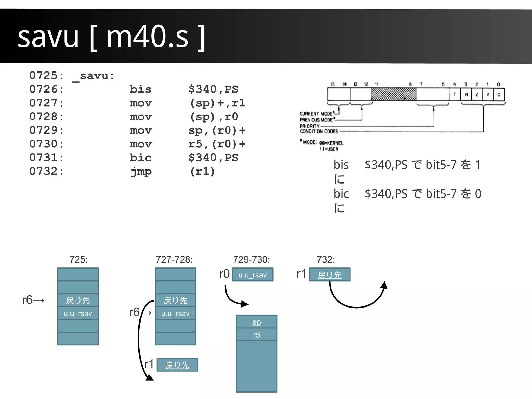This screenshot has height=399, width=532.
Task: Click the '732:' diagram heading
Action: 326,259
